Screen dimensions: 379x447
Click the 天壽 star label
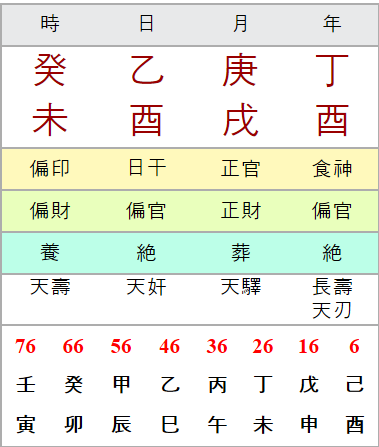pos(50,287)
